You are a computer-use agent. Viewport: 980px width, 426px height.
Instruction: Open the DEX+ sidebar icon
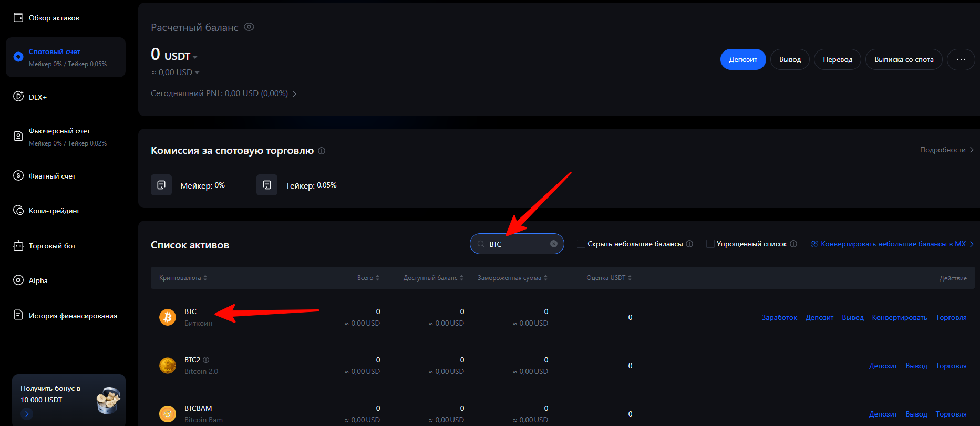[x=18, y=97]
